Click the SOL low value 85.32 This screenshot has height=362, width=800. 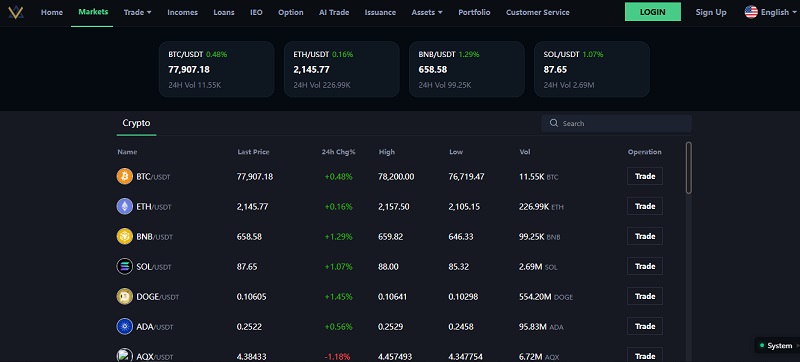[459, 267]
